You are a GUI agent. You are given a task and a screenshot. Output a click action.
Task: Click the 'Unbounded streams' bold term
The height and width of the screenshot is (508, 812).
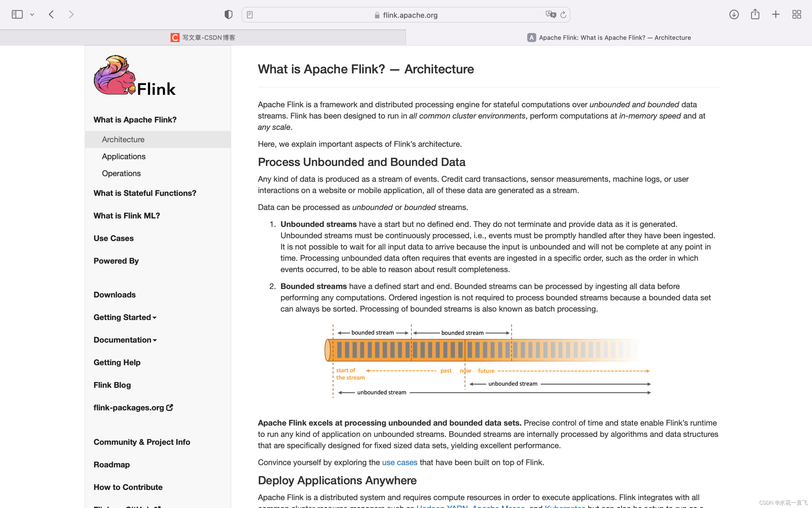click(318, 224)
